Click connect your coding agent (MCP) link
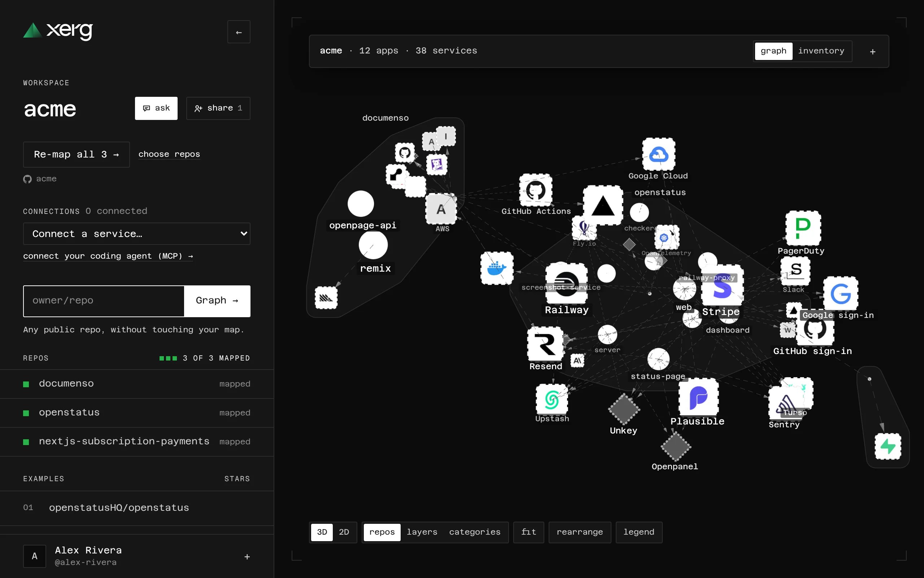The height and width of the screenshot is (578, 924). (x=108, y=256)
